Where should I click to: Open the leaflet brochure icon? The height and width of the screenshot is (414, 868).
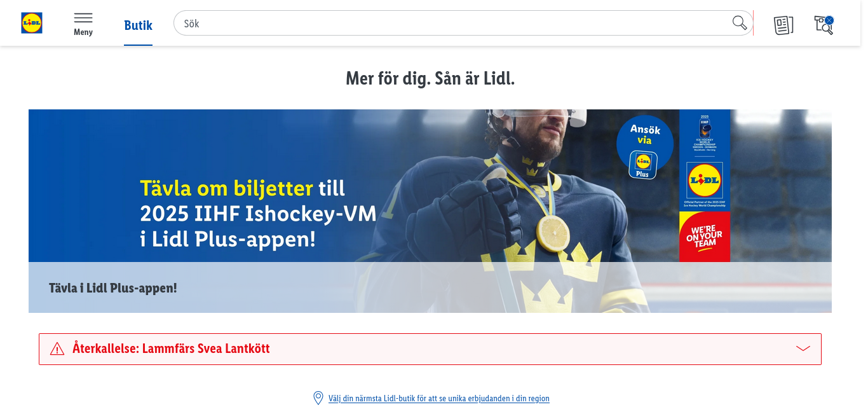(x=783, y=25)
